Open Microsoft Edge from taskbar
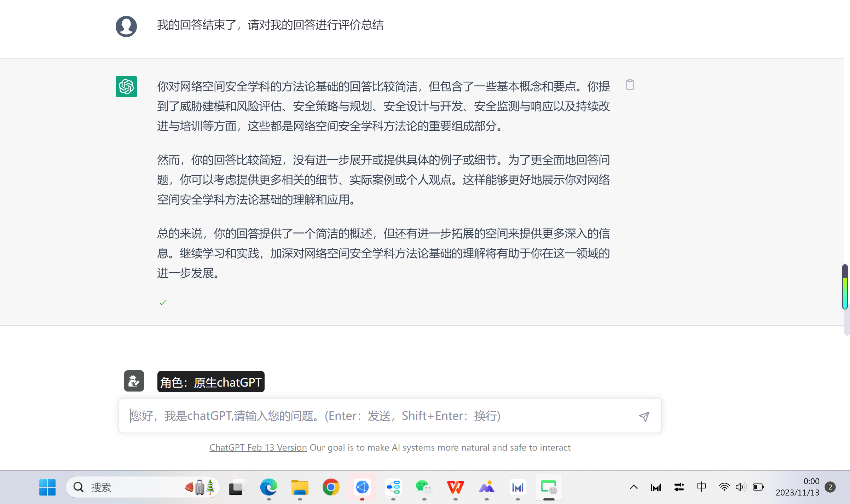850x504 pixels. tap(268, 487)
